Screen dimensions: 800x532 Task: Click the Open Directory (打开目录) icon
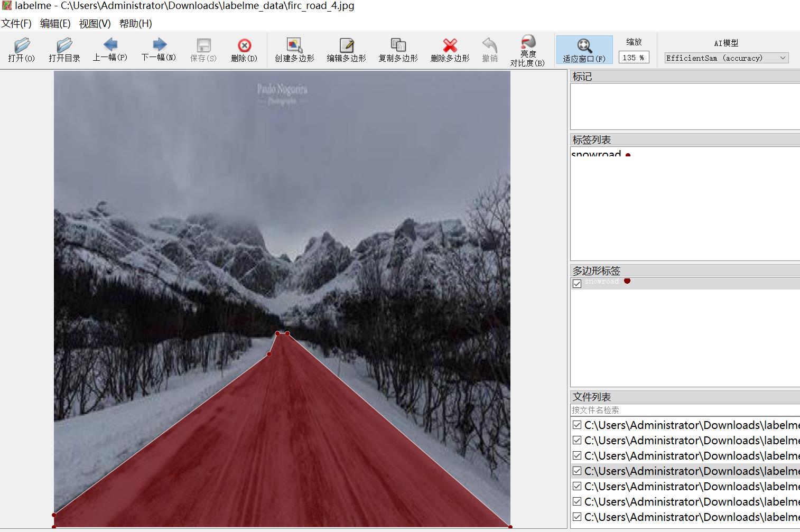click(64, 50)
